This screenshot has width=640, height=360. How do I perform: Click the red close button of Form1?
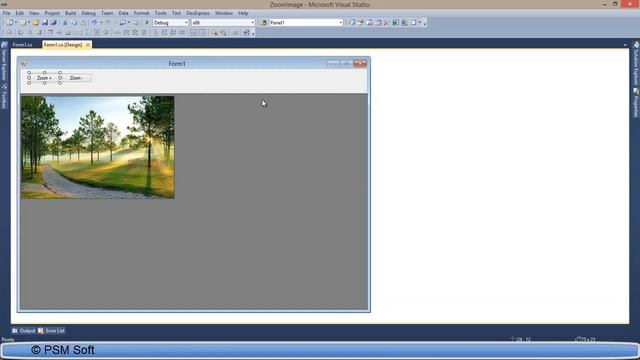pos(360,63)
